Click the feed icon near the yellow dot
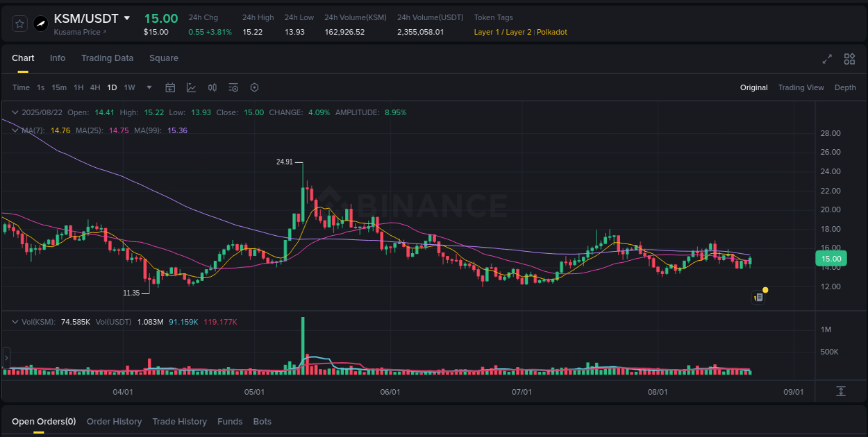The height and width of the screenshot is (437, 868). (758, 297)
